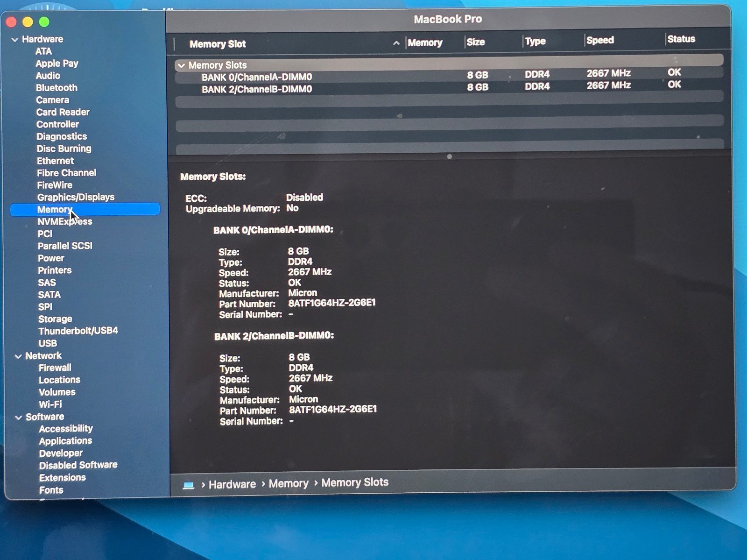The height and width of the screenshot is (560, 747).
Task: Close the System Information window
Action: 12,22
